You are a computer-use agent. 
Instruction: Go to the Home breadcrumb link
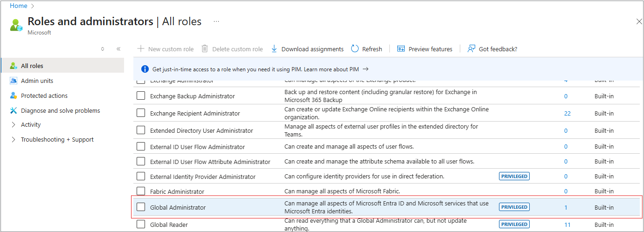tap(18, 6)
